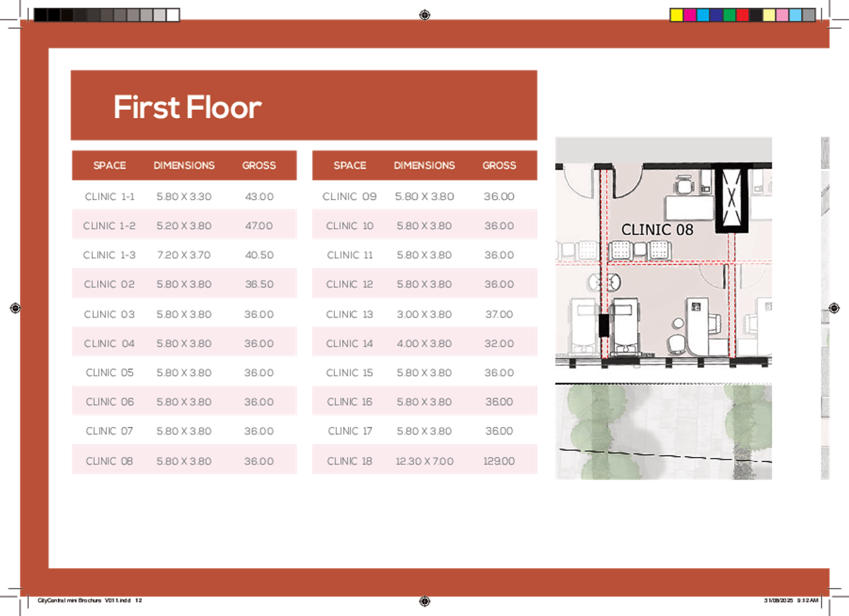Click the "31/08/2025" date stamp in the footer
The width and height of the screenshot is (849, 616).
[779, 601]
